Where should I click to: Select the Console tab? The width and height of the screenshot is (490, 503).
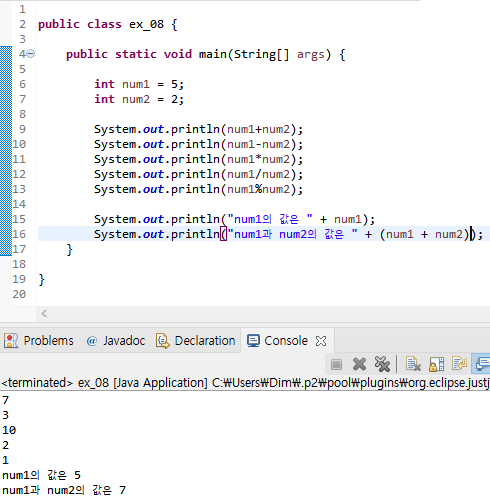[287, 341]
